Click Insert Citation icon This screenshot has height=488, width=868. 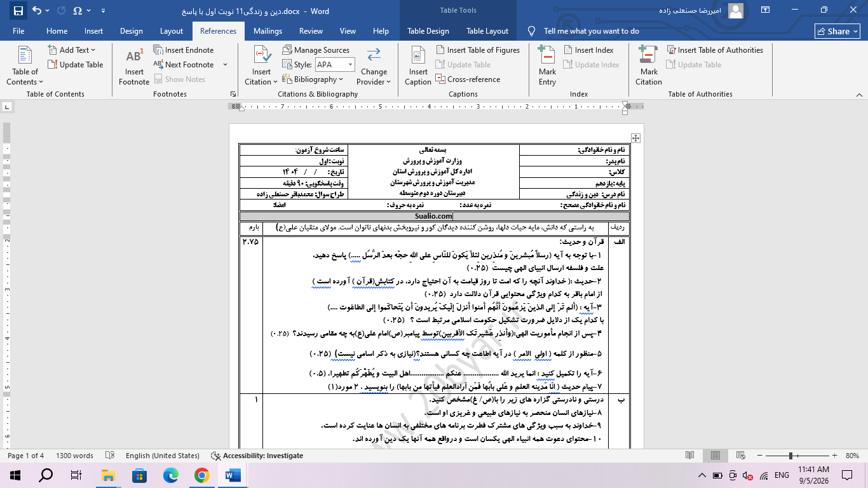pyautogui.click(x=262, y=55)
